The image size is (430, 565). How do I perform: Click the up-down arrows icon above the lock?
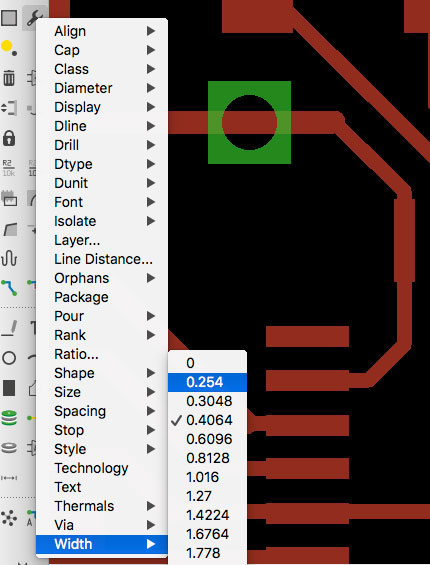tap(9, 108)
